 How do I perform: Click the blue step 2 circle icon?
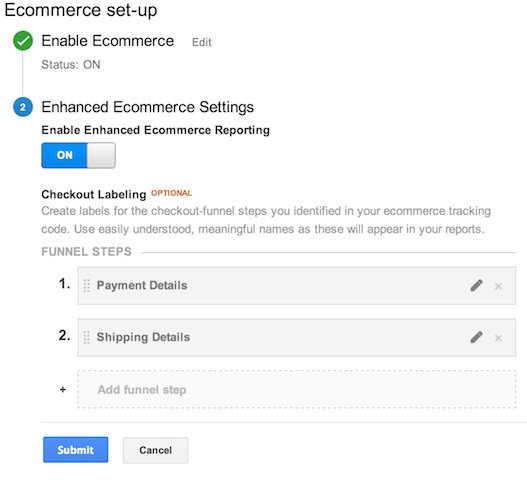pyautogui.click(x=23, y=107)
